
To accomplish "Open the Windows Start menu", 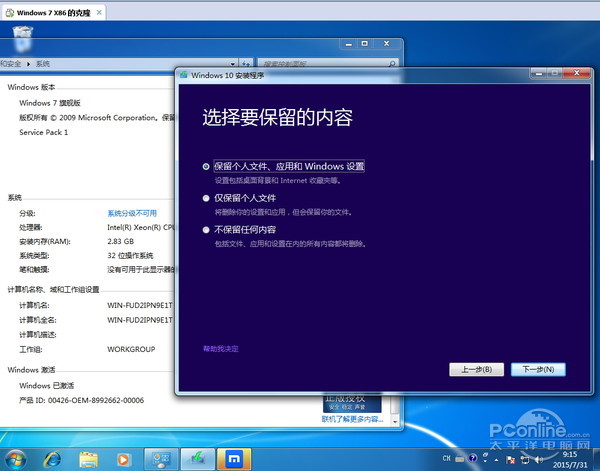I will pos(15,458).
